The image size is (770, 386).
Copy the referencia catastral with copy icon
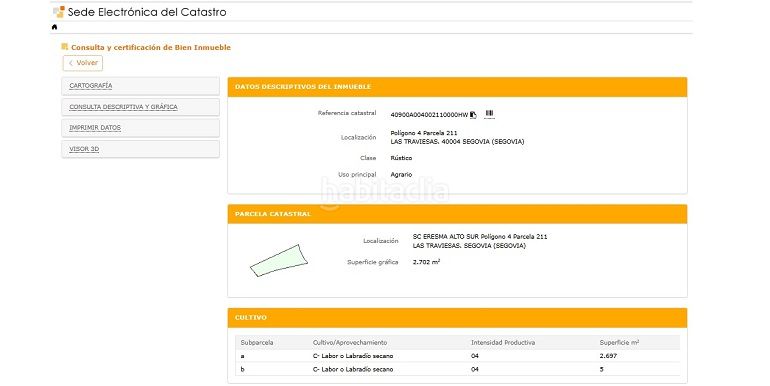tap(473, 114)
